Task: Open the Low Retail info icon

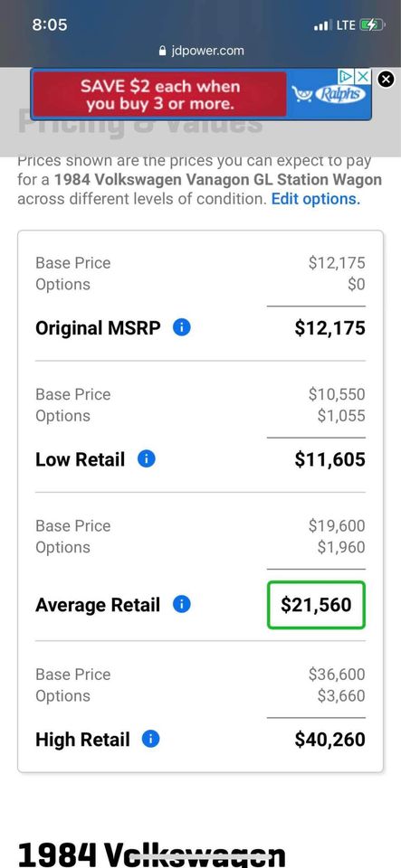Action: [x=147, y=459]
